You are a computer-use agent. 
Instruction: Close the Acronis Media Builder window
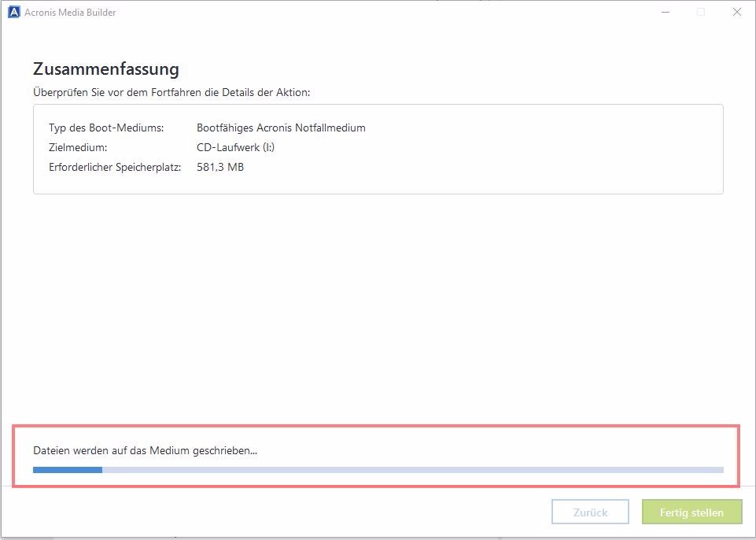[x=737, y=12]
